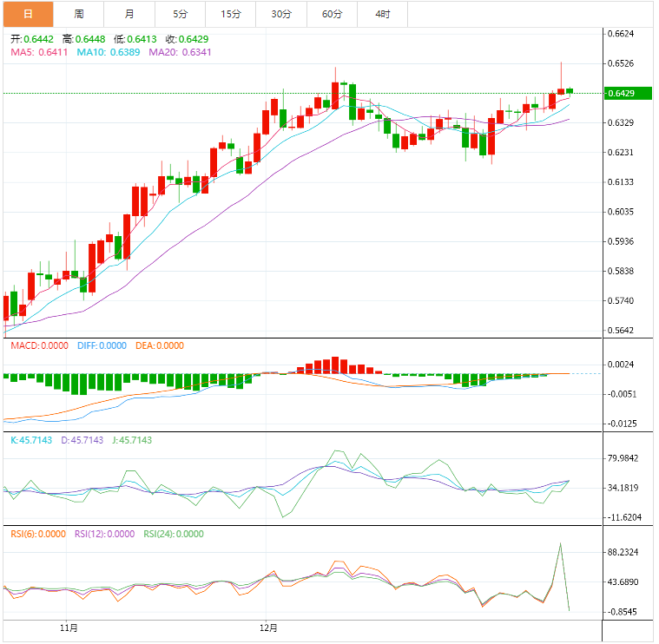The image size is (659, 644).
Task: Click the MACD indicator label
Action: (39, 345)
